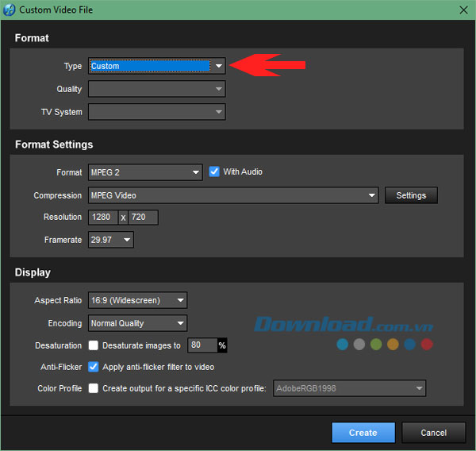Close the Custom Video File dialog
Viewport: 476px width, 451px height.
pos(462,10)
